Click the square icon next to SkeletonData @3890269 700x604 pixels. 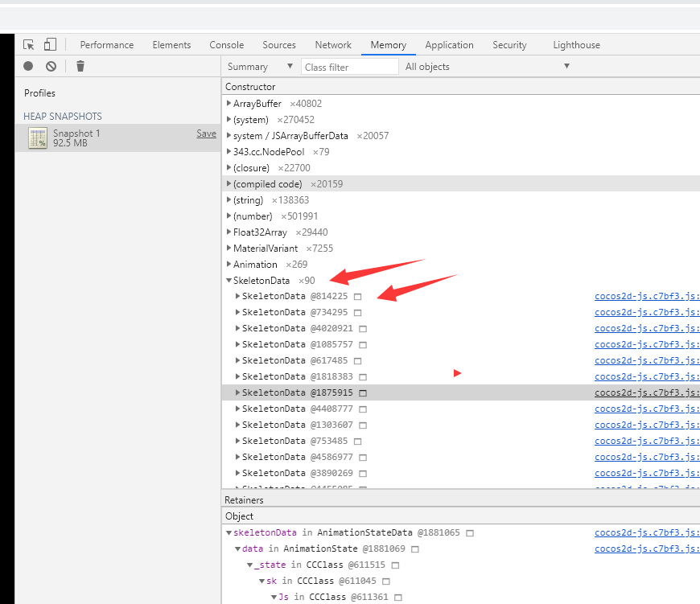[x=363, y=473]
